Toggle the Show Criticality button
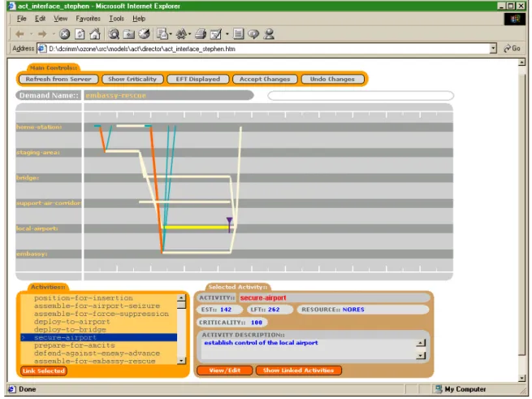Viewport: 532px width, 399px height. pyautogui.click(x=132, y=79)
